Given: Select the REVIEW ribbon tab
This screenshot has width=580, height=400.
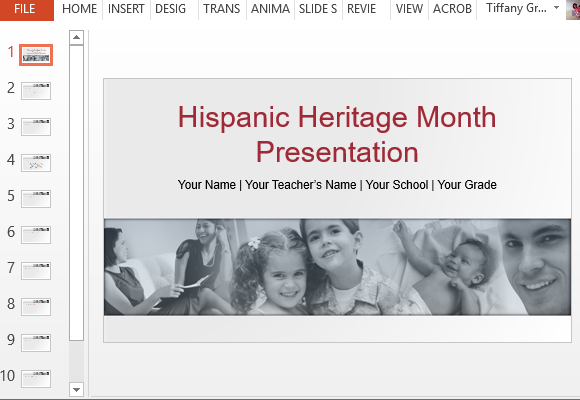Looking at the screenshot, I should [361, 9].
